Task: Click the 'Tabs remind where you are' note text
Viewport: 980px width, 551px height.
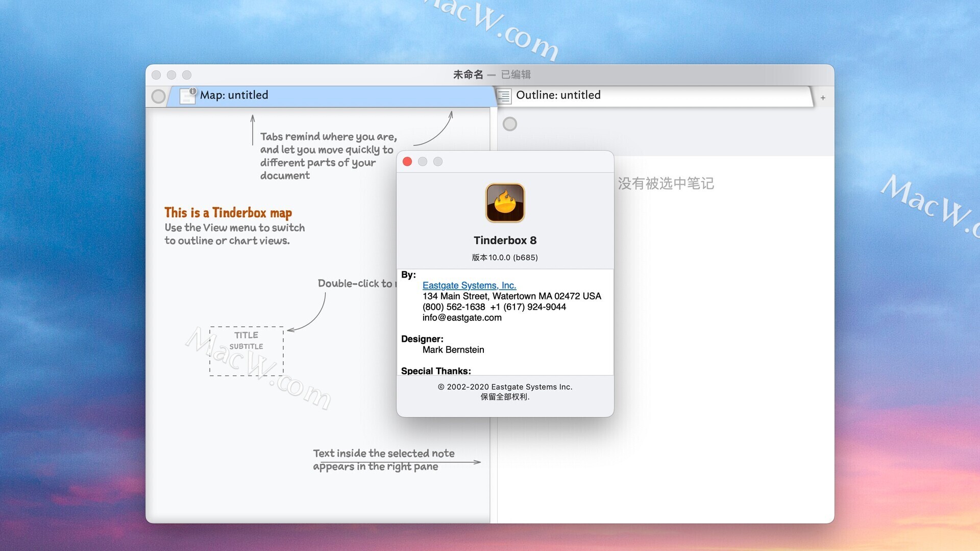Action: [328, 156]
